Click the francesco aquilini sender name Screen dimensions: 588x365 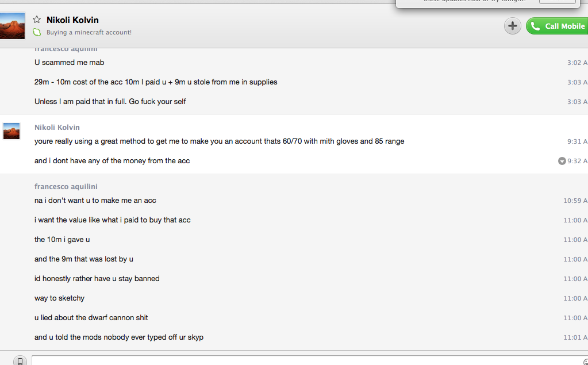pos(66,187)
